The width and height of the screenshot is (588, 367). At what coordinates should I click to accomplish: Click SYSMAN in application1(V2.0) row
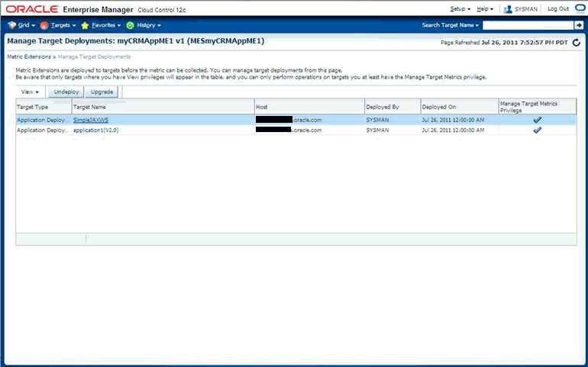pos(377,130)
